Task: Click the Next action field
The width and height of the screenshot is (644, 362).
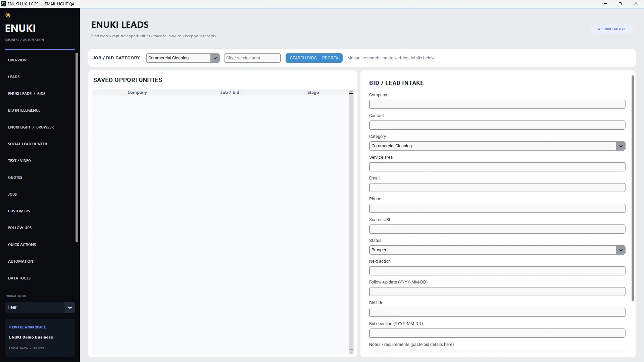Action: 497,271
